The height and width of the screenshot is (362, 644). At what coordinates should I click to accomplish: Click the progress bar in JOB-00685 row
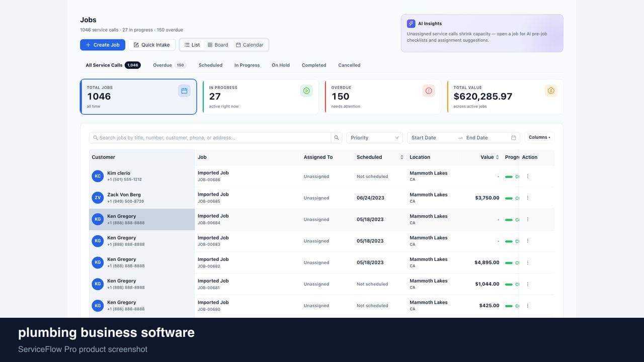tap(509, 198)
